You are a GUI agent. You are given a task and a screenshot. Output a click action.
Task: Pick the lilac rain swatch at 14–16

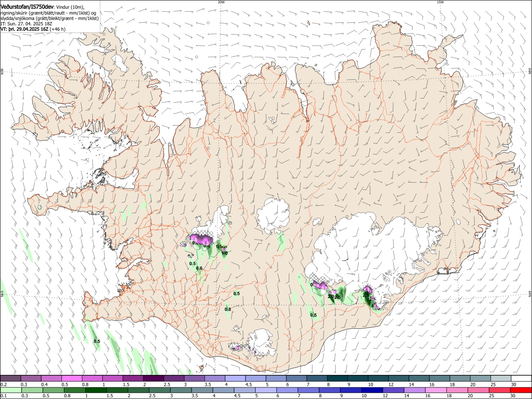pos(414,390)
